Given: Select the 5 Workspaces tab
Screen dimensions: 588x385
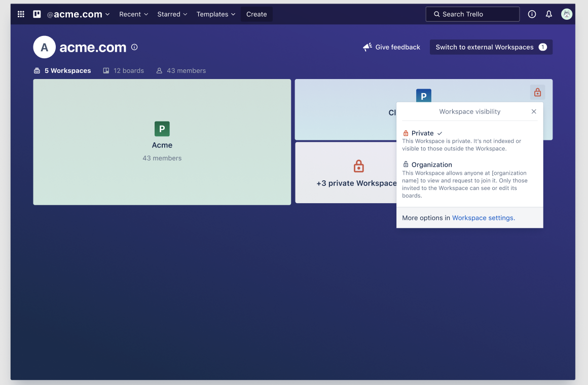Looking at the screenshot, I should pos(62,70).
